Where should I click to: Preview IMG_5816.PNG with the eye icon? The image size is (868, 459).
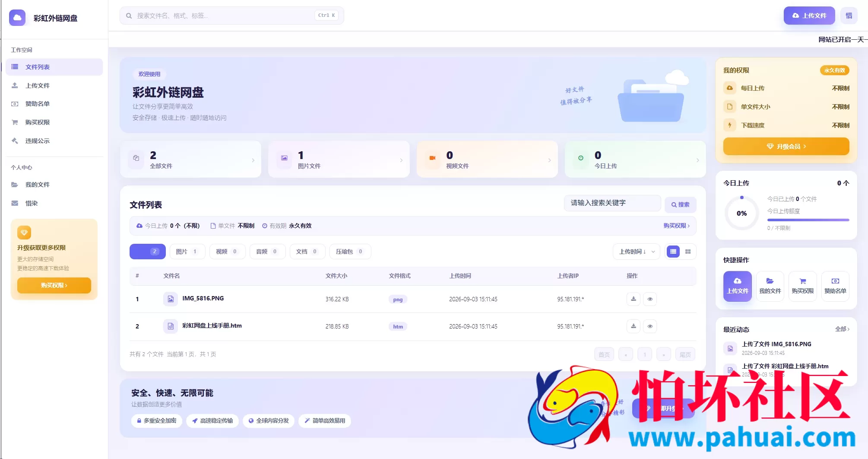[x=650, y=299]
